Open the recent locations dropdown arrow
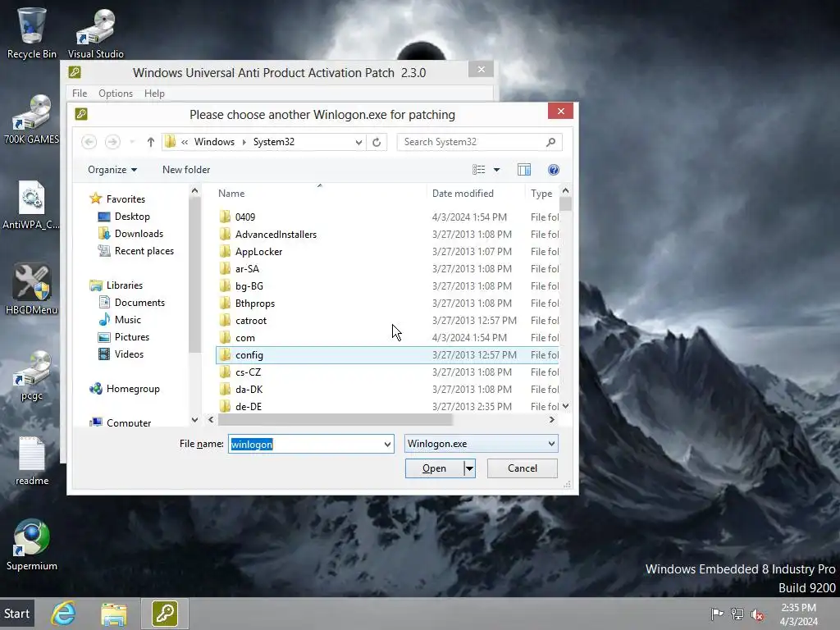This screenshot has width=840, height=630. 132,142
